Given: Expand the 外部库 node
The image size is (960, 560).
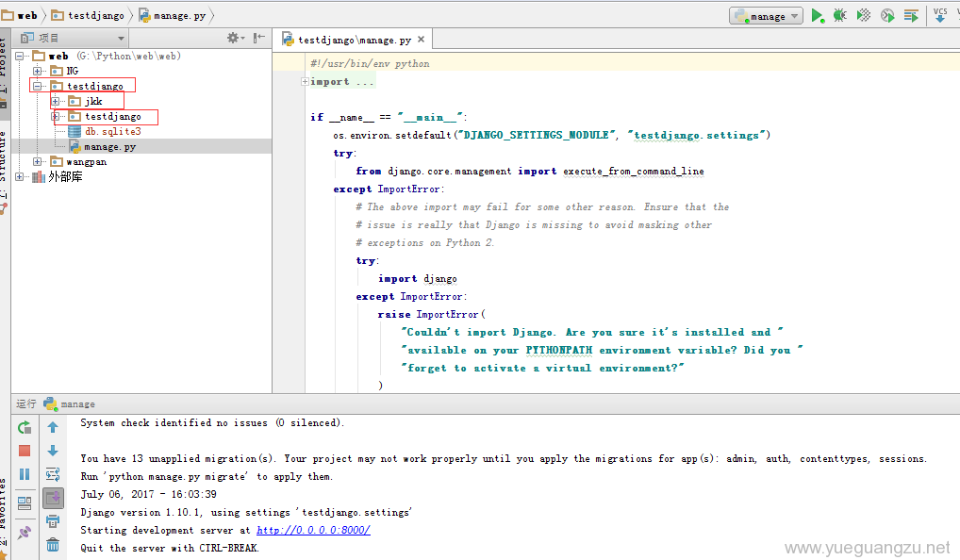Looking at the screenshot, I should (x=20, y=177).
